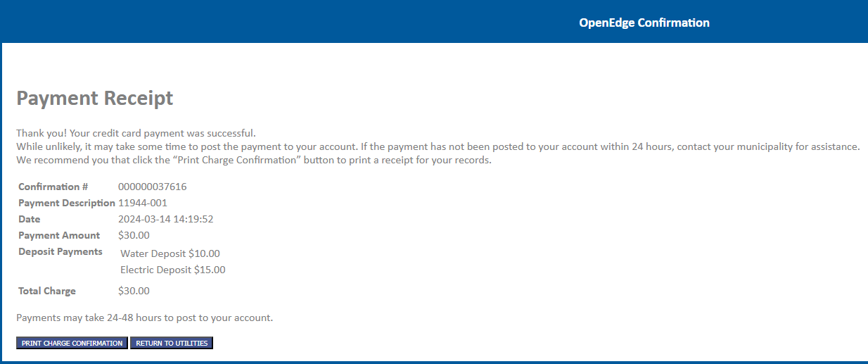This screenshot has width=868, height=364.
Task: Click the 'Payments may take 24-48 hours' note
Action: tap(144, 318)
